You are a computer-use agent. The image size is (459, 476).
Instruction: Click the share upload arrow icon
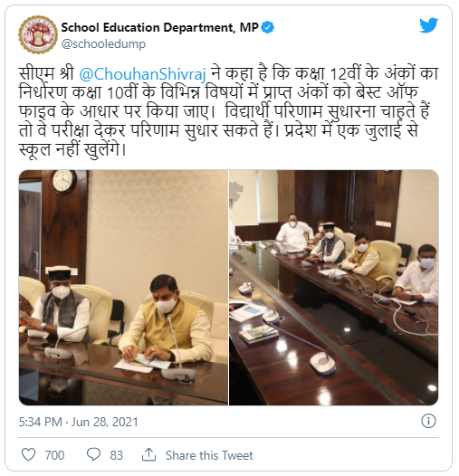pyautogui.click(x=148, y=454)
